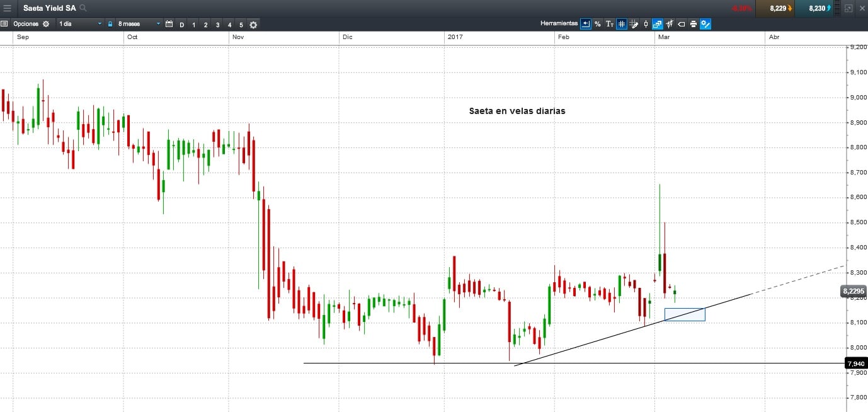Select the text annotation Tт tool
This screenshot has height=412, width=868.
tap(609, 24)
